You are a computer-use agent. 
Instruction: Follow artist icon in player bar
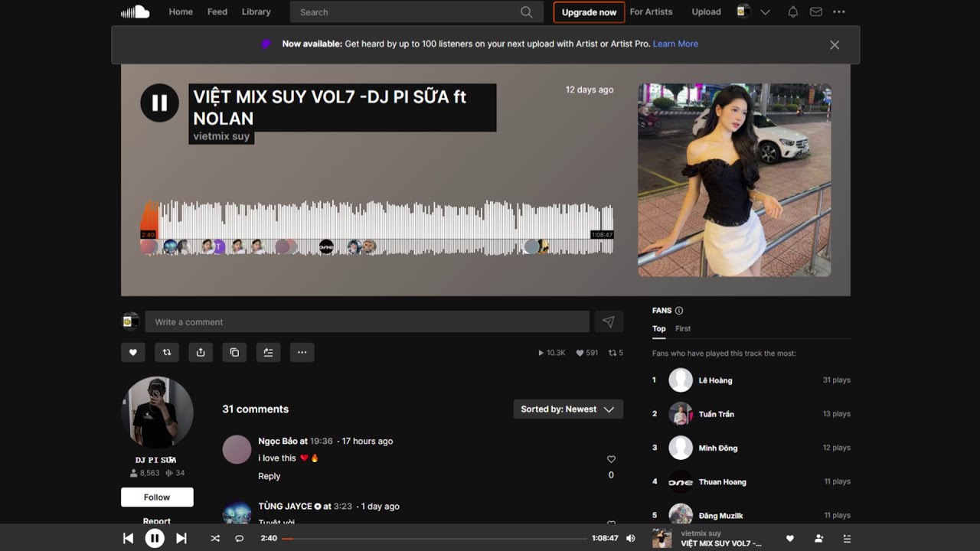(818, 538)
